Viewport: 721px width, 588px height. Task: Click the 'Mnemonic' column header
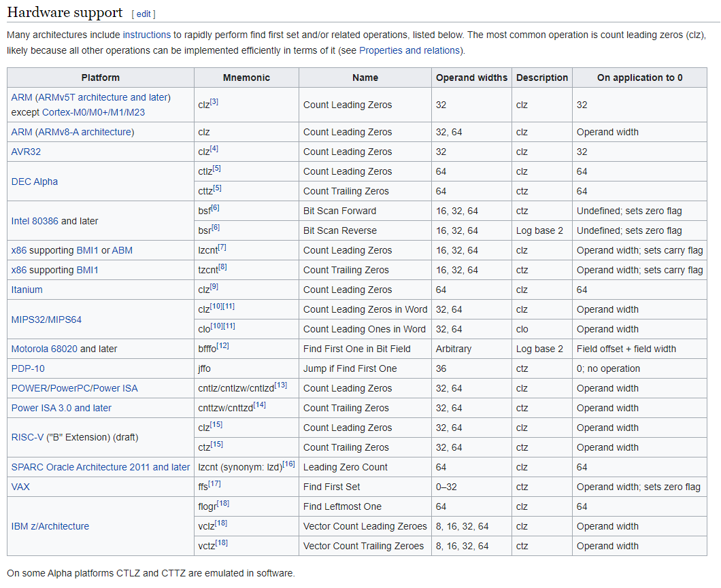point(246,78)
